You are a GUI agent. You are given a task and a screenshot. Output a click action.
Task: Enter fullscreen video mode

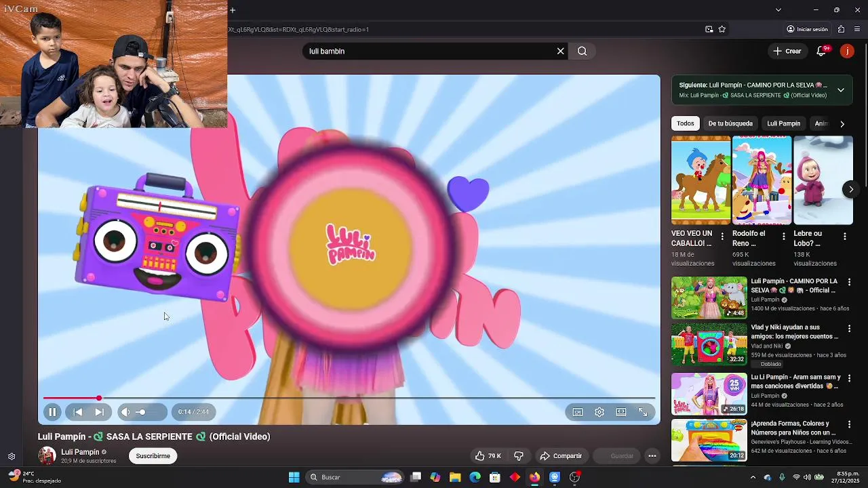[643, 412]
